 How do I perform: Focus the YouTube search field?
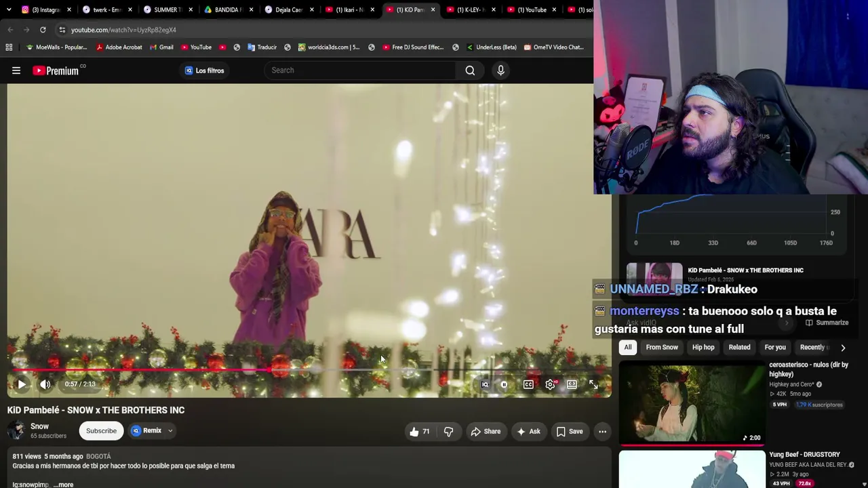pos(360,70)
